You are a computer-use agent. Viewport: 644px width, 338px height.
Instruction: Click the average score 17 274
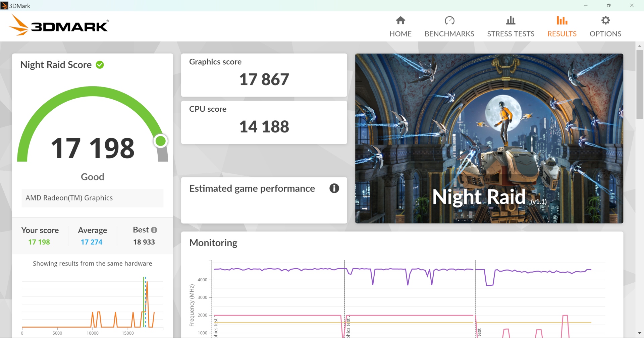pyautogui.click(x=92, y=242)
